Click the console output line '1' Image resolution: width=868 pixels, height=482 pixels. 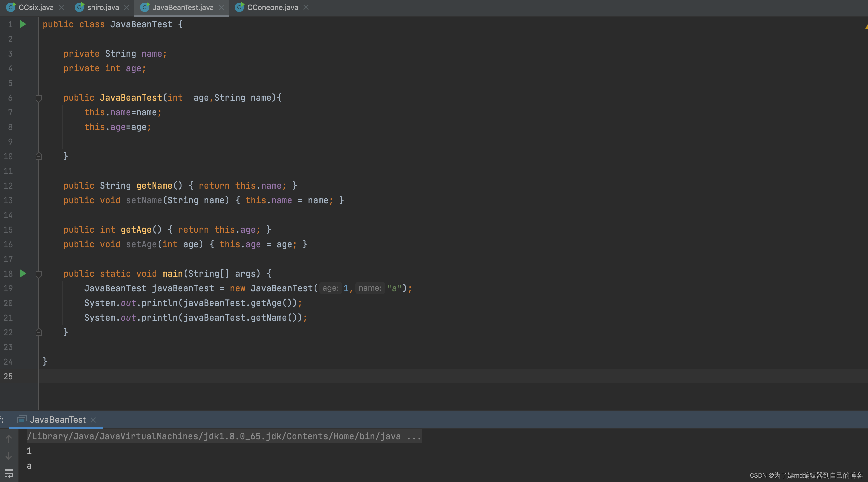click(29, 451)
